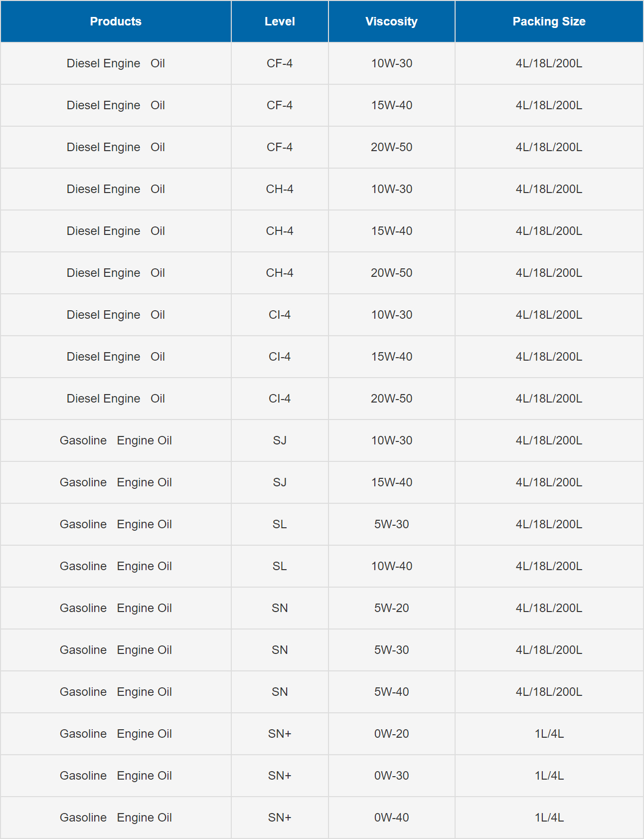The image size is (644, 839).
Task: Click the Diesel Engine Oil in CF-4 10W-30 row
Action: [x=116, y=63]
